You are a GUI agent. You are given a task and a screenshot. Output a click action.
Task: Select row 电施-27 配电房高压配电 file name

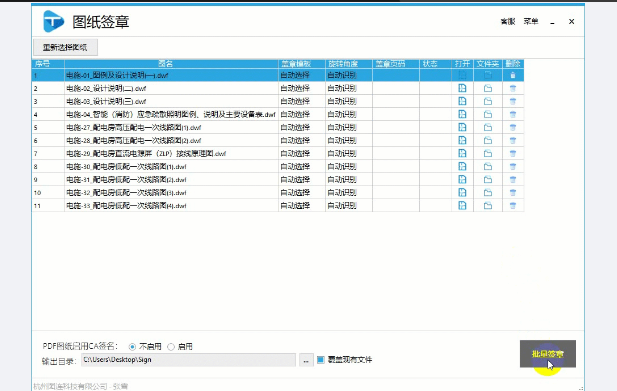coord(134,127)
